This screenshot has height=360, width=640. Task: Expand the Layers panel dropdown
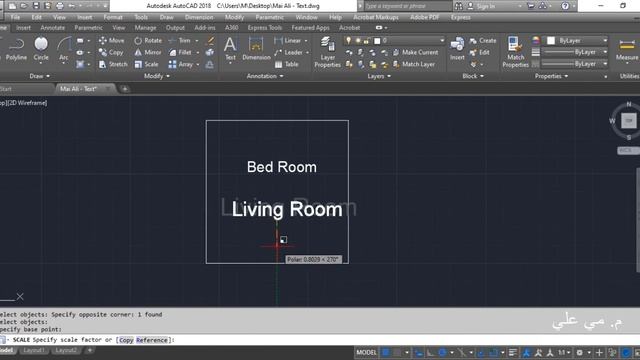point(379,76)
